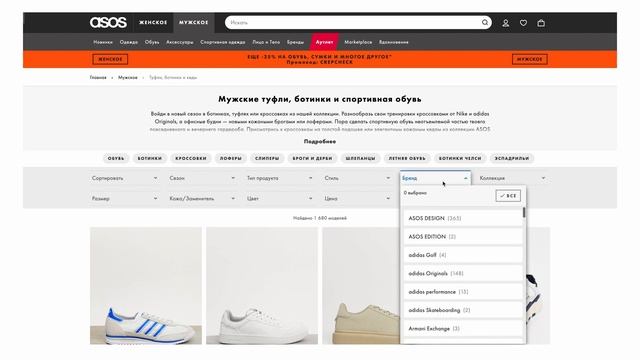The image size is (640, 360).
Task: Go to Мужское breadcrumb link
Action: (128, 78)
